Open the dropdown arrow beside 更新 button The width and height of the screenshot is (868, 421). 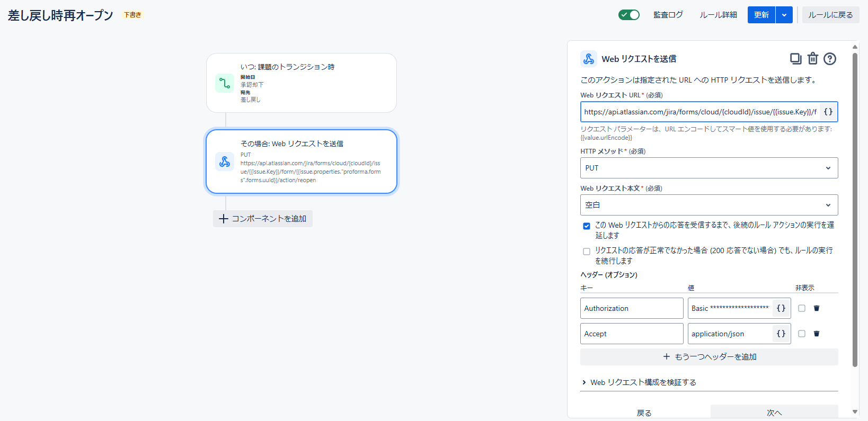coord(784,15)
